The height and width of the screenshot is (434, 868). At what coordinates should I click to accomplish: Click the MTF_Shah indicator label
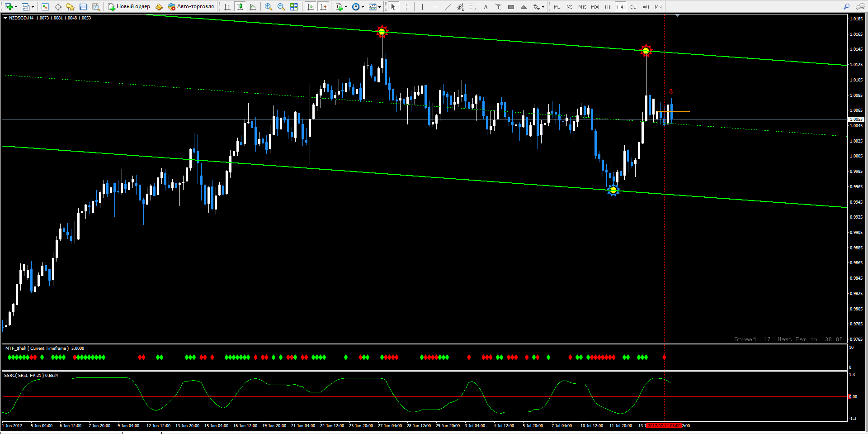[x=45, y=348]
